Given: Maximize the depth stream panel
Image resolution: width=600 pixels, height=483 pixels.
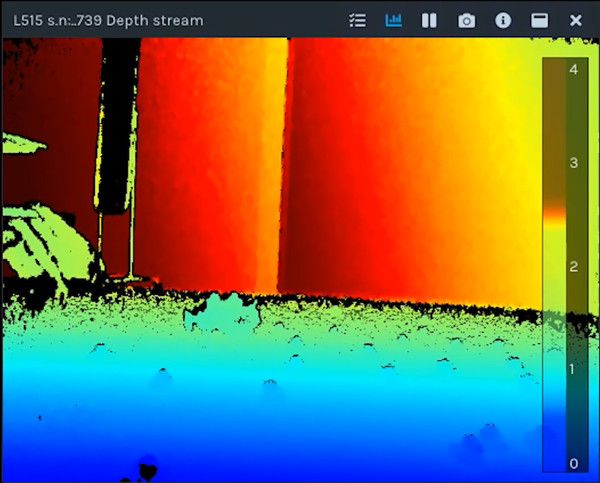Looking at the screenshot, I should coord(539,20).
